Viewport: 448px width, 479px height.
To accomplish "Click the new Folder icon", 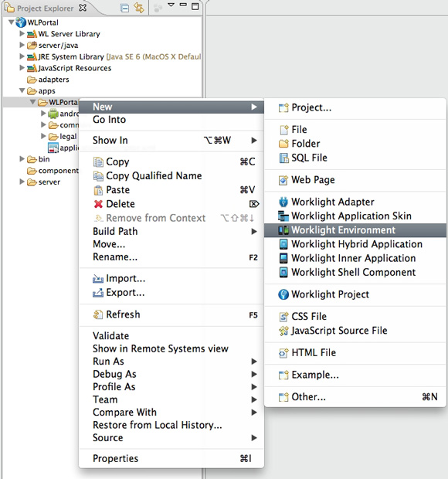I will click(x=283, y=144).
